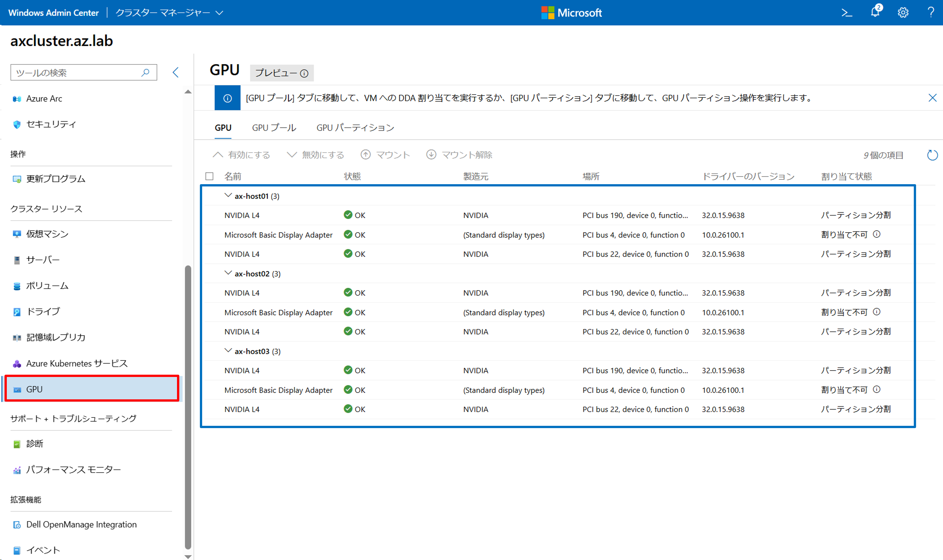
Task: Click the Microsoft logo in the header
Action: click(572, 13)
